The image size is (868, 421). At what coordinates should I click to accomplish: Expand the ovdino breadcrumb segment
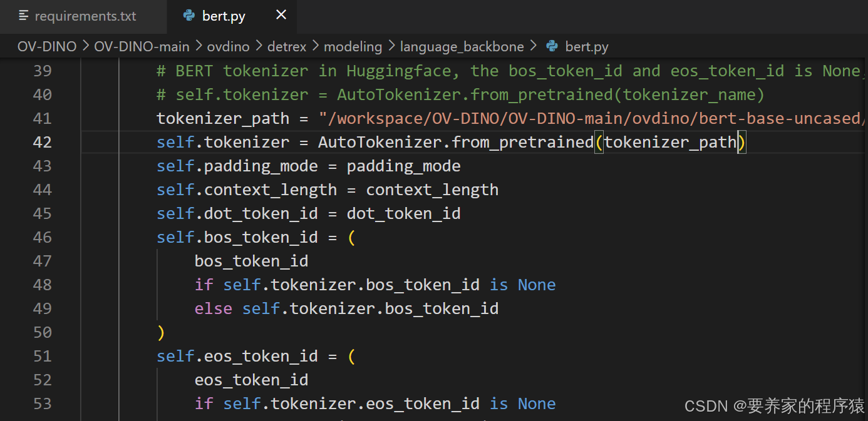(x=228, y=46)
